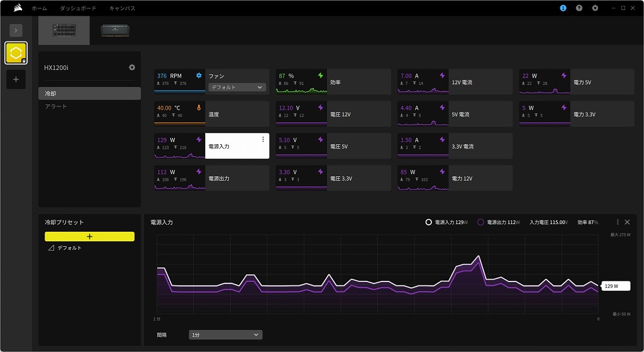Add a new cooling preset
The height and width of the screenshot is (352, 644).
tap(89, 236)
